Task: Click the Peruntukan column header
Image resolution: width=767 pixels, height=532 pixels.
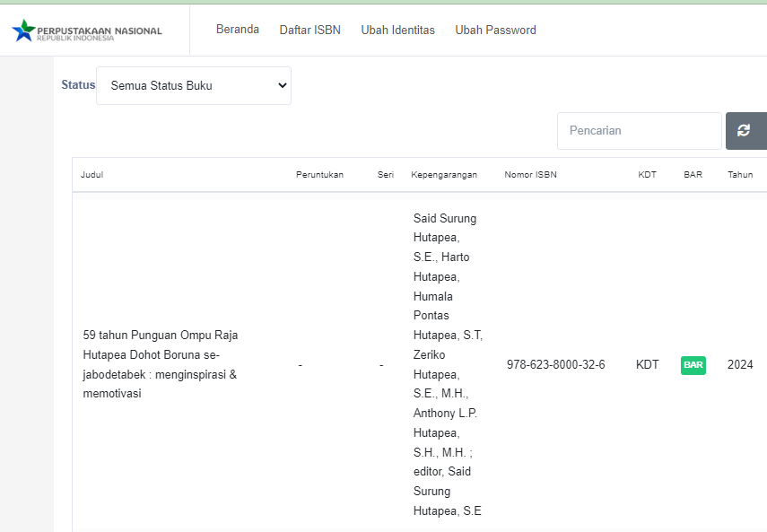Action: pos(319,175)
